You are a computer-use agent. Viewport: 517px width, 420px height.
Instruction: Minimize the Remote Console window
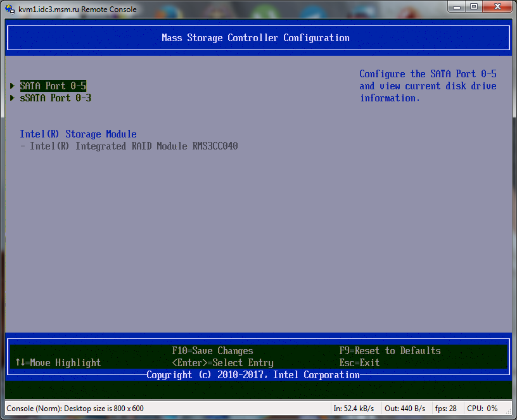(x=457, y=6)
